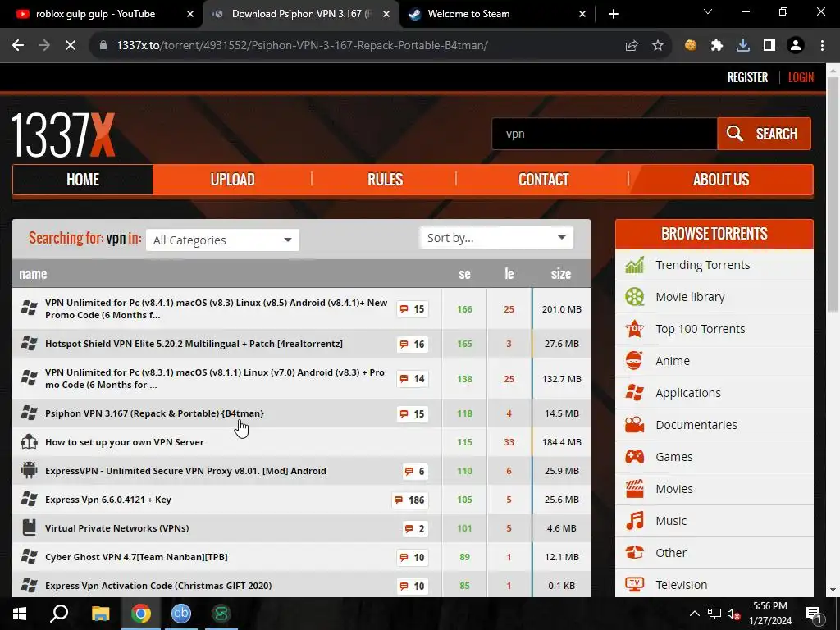
Task: Stop page loading with X button
Action: 71,46
